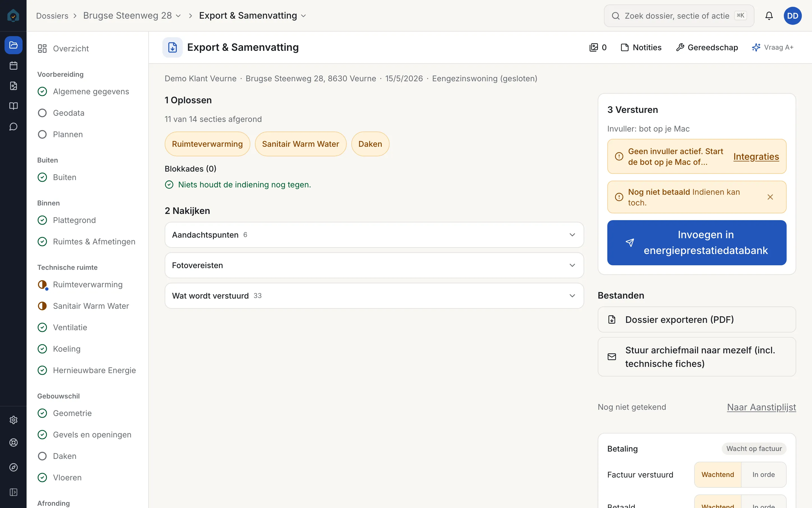
Task: Expand the Aandachtspunten section
Action: 374,235
